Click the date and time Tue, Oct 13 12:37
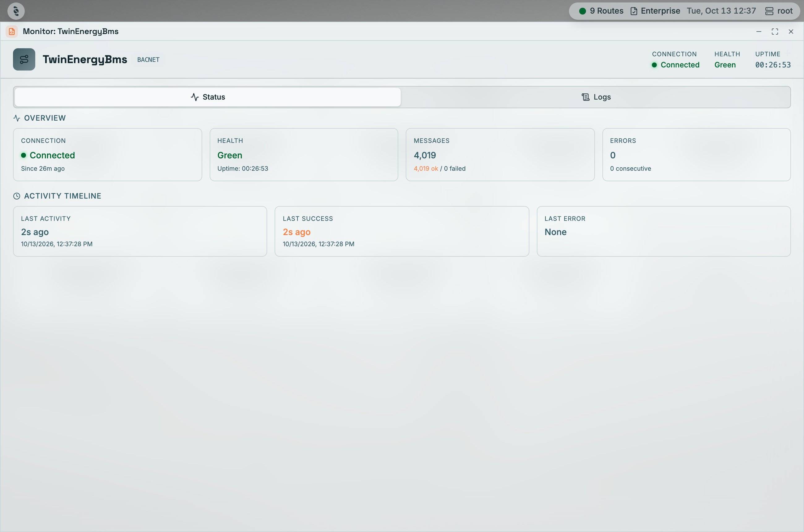This screenshot has width=804, height=532. click(x=721, y=11)
